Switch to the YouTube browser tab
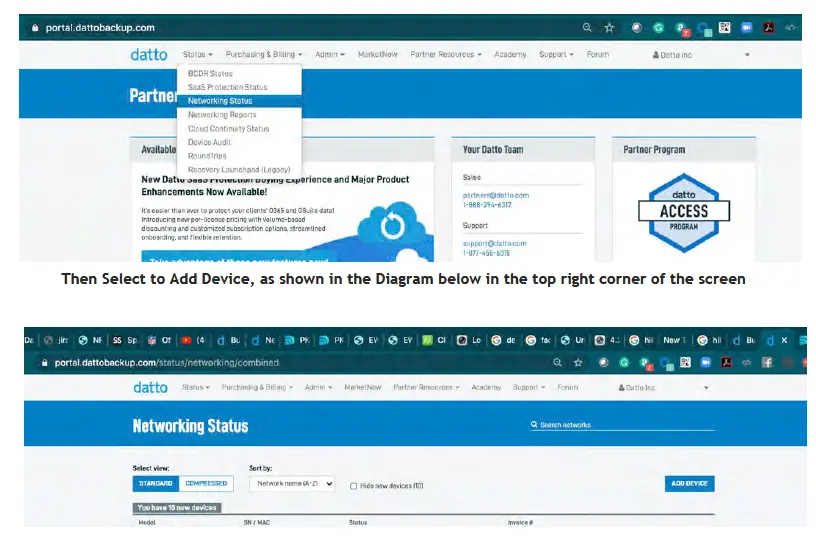The image size is (816, 548). (x=193, y=340)
